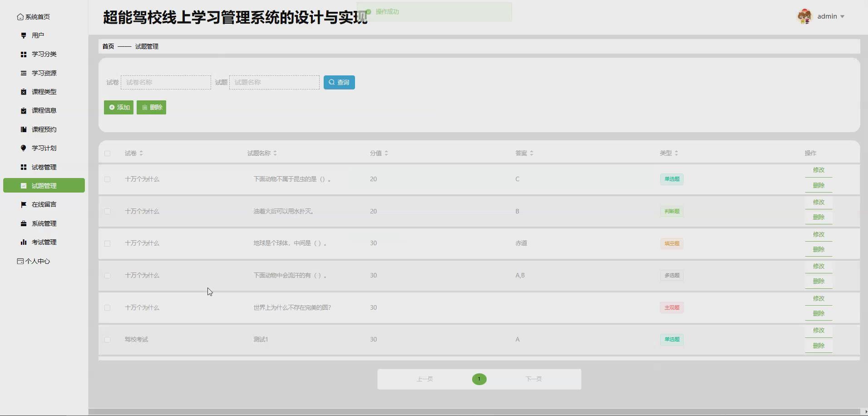Check the row checkbox for 测试1
Image resolution: width=868 pixels, height=416 pixels.
coord(107,339)
